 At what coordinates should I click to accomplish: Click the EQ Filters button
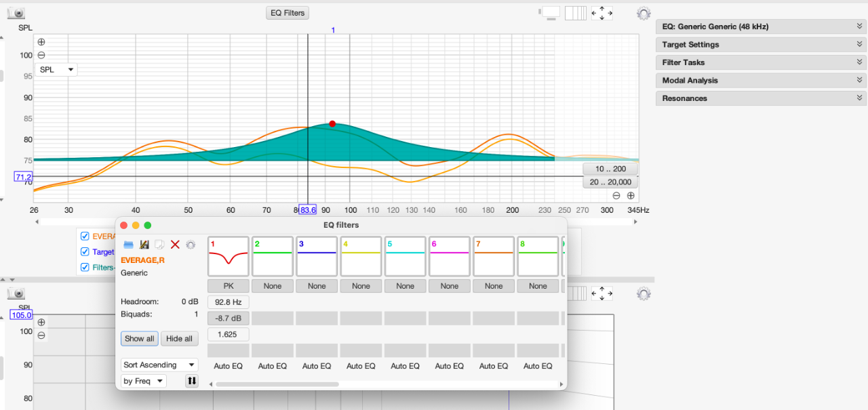pos(288,13)
